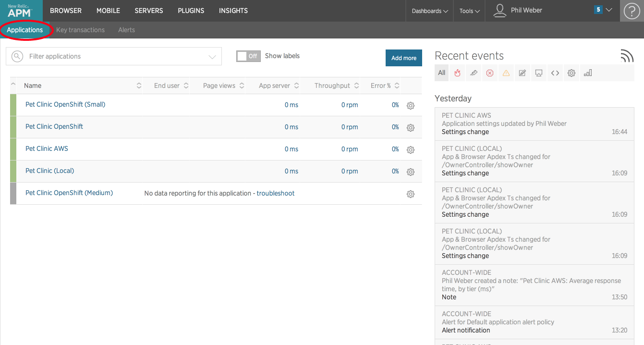Open settings gear for Pet Clinic OpenShift row
Image resolution: width=644 pixels, height=345 pixels.
pyautogui.click(x=411, y=127)
